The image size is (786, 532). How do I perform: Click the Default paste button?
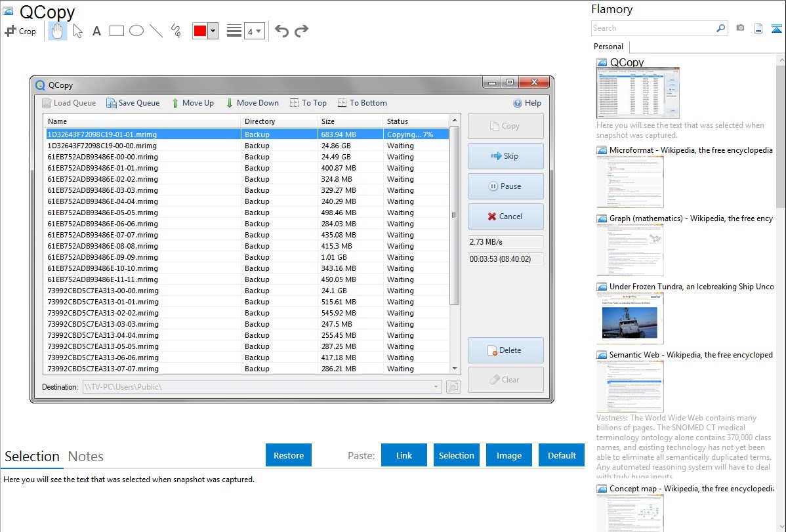coord(562,455)
